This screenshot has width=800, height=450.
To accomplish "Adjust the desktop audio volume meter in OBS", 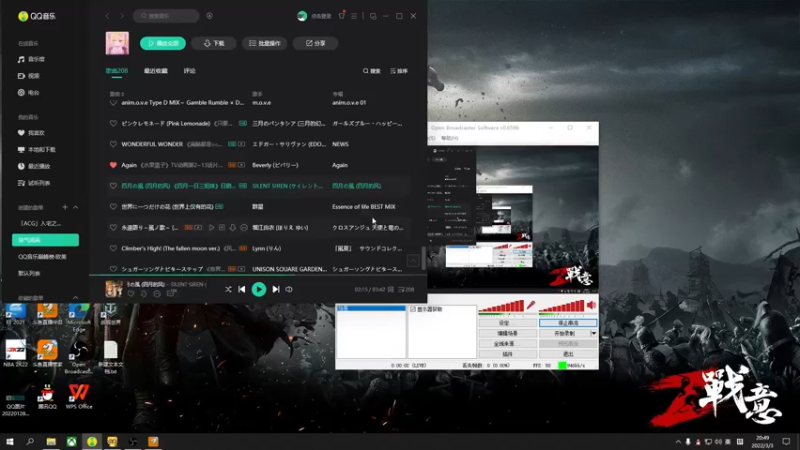I will 562,306.
